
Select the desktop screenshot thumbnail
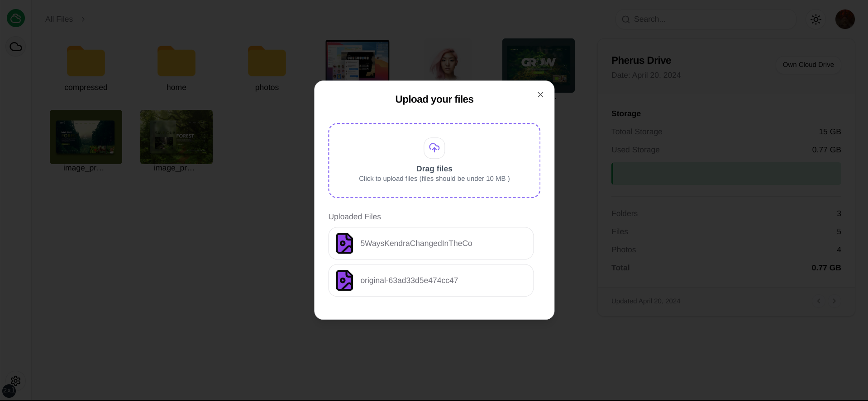[358, 60]
